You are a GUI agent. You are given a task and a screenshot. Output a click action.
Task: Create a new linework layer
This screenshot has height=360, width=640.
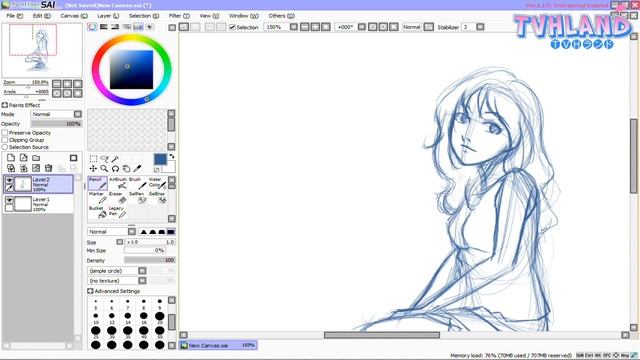click(24, 158)
